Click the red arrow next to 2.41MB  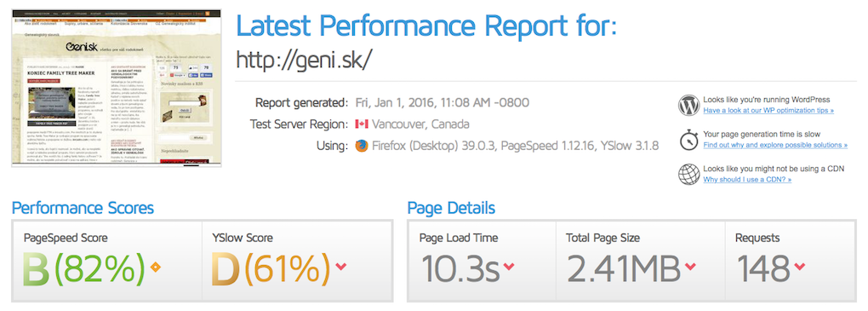[690, 267]
